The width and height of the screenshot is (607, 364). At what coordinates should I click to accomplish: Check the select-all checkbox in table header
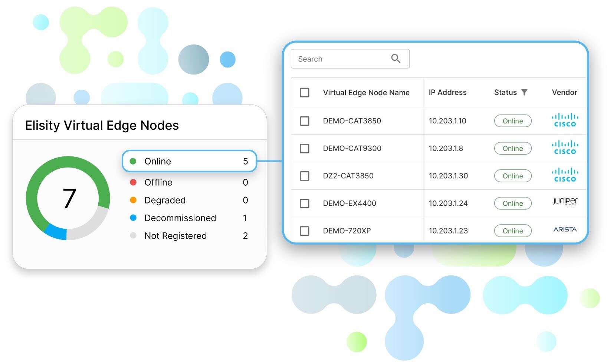[304, 93]
